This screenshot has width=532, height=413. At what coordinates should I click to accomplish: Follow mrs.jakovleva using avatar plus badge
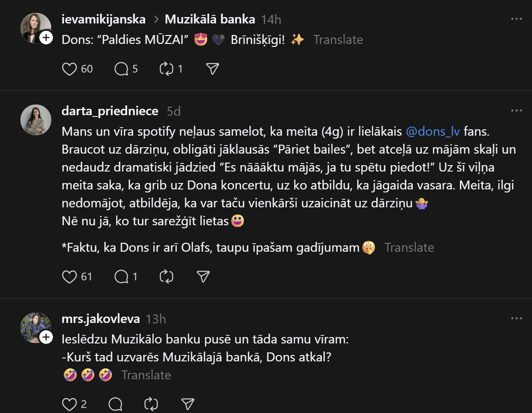[46, 337]
